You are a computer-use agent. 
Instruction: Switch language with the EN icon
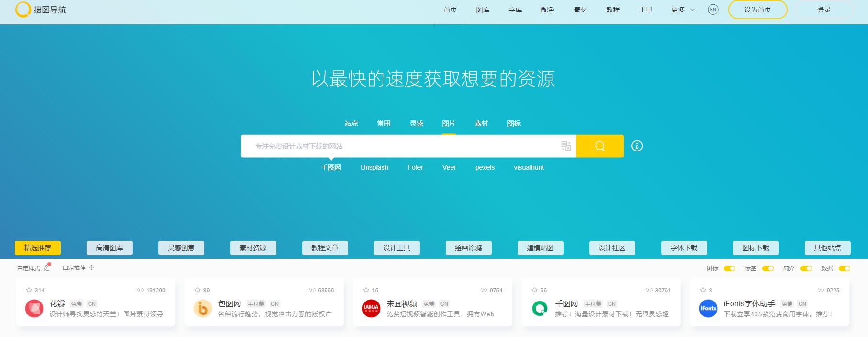click(713, 10)
